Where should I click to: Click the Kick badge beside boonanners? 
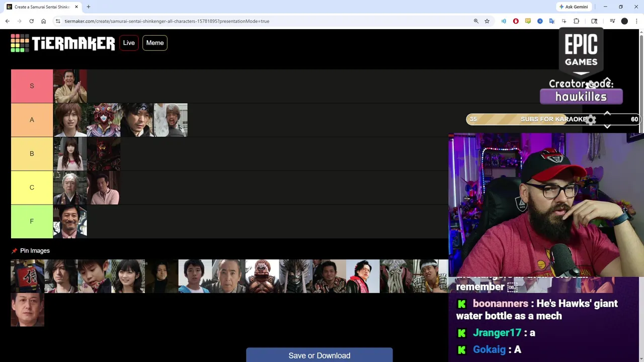tap(462, 304)
